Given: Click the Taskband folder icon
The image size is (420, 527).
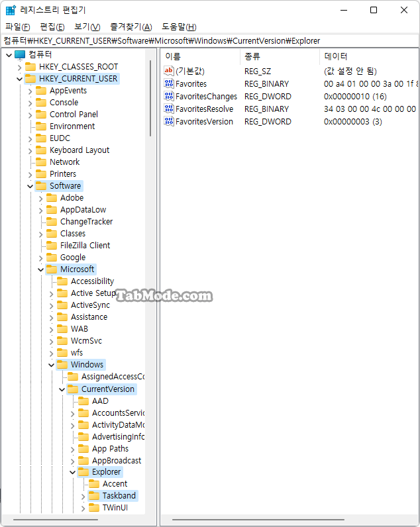Looking at the screenshot, I should [x=94, y=496].
